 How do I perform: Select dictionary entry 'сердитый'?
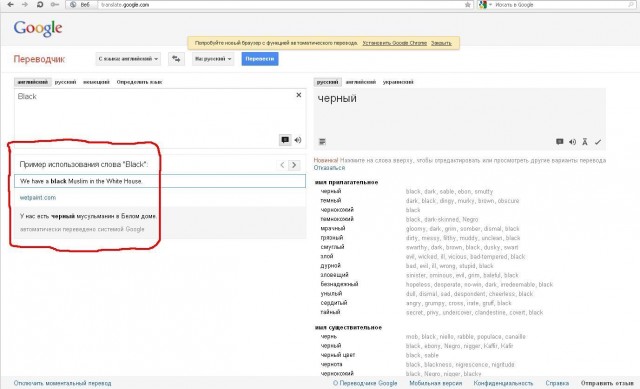334,303
